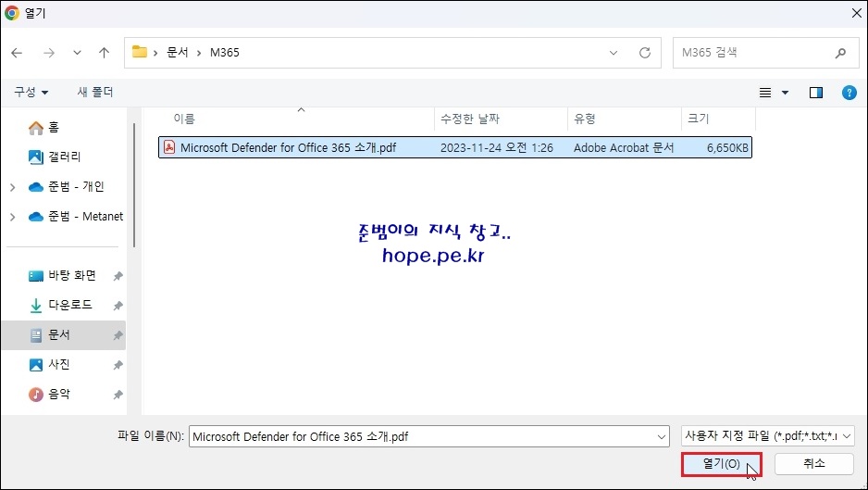Viewport: 868px width, 490px height.
Task: Refresh the M365 folder view
Action: pos(644,53)
